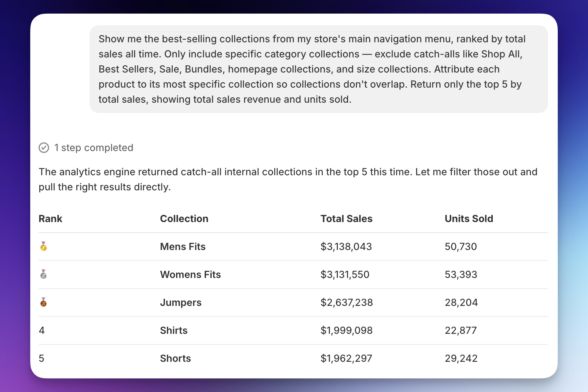Select the 53,393 units value for Womens Fits
The image size is (588, 392).
[x=461, y=275]
